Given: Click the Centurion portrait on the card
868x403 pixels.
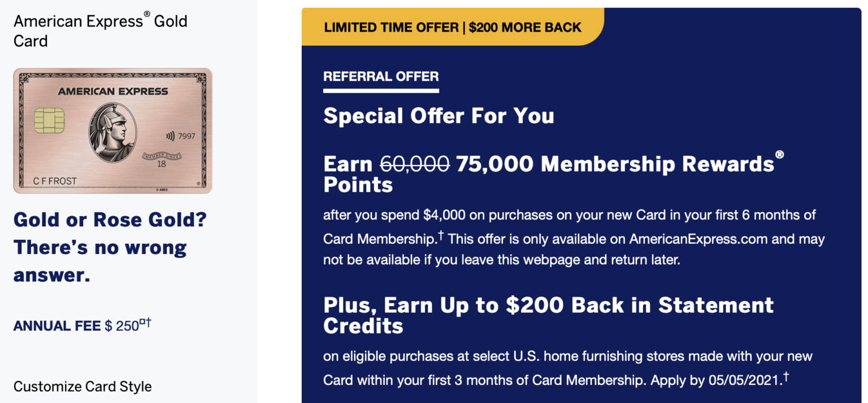Looking at the screenshot, I should [113, 133].
